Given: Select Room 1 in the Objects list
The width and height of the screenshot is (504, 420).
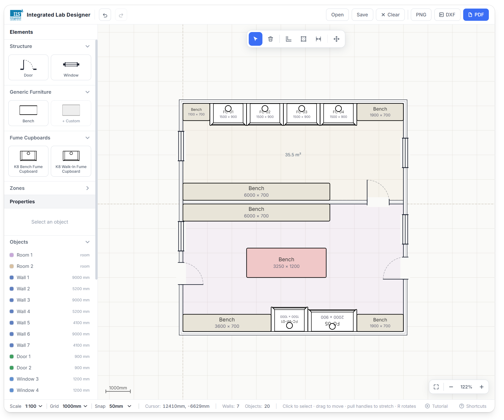Looking at the screenshot, I should click(x=50, y=255).
